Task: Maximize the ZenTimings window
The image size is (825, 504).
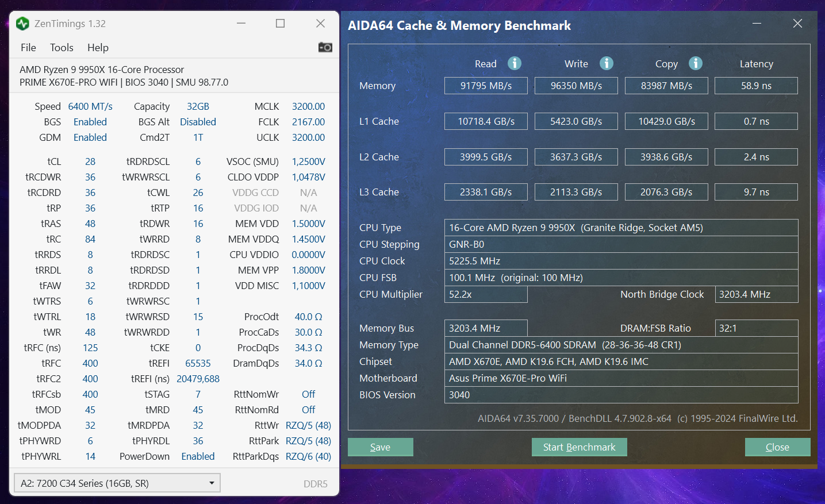Action: point(280,24)
